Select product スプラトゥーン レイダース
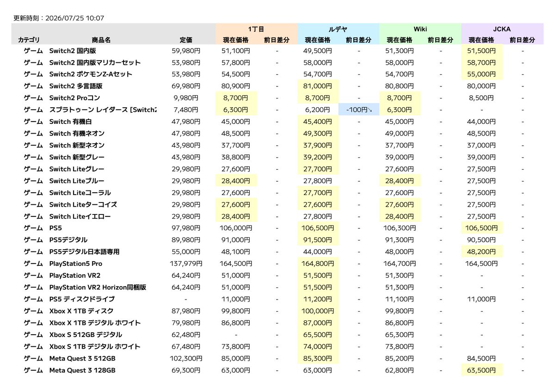This screenshot has width=555, height=392. (103, 110)
